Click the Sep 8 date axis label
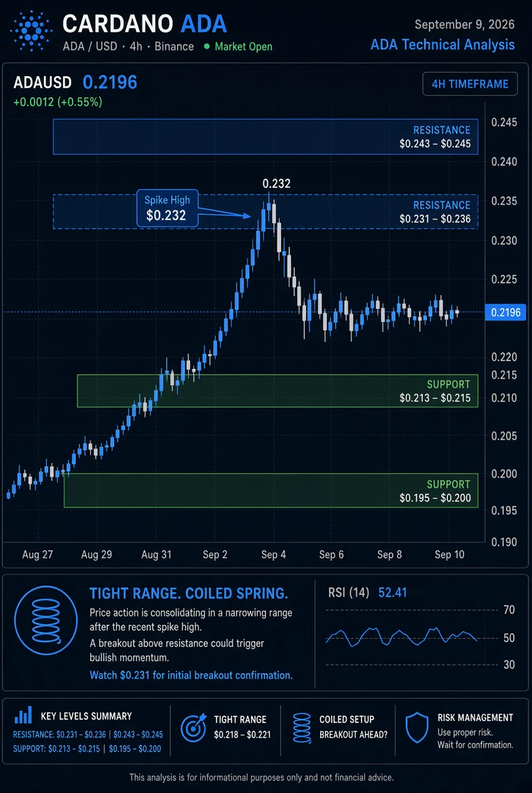Image resolution: width=532 pixels, height=793 pixels. (389, 555)
